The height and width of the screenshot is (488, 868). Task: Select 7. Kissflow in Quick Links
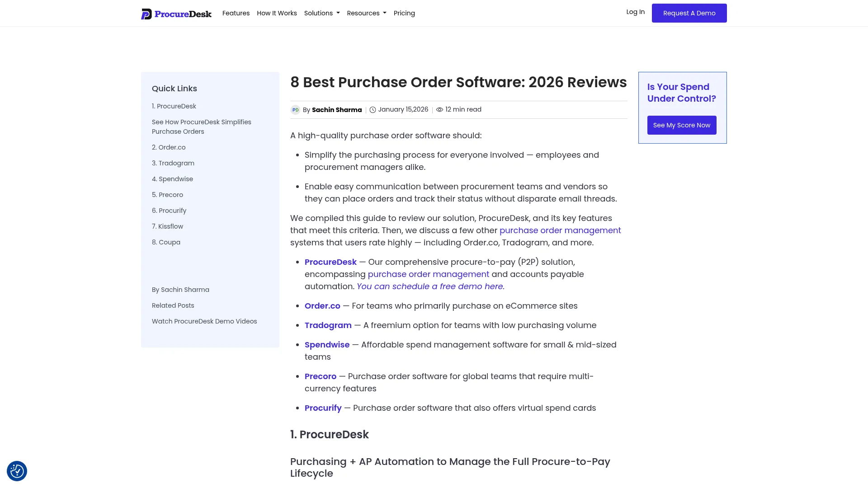coord(167,226)
